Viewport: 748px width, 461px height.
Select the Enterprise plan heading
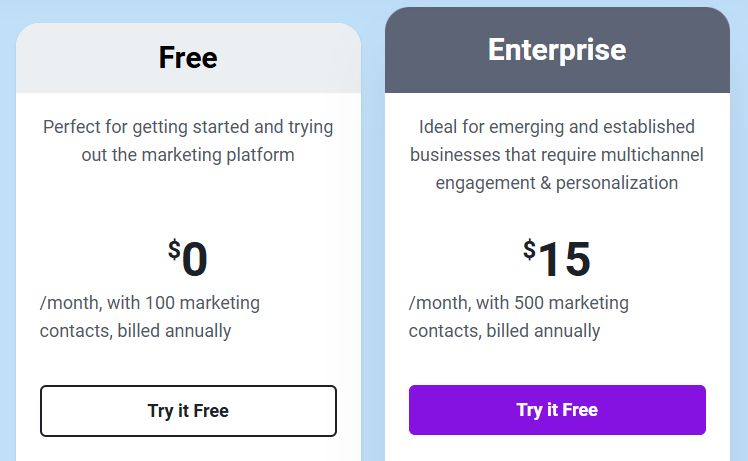(557, 50)
